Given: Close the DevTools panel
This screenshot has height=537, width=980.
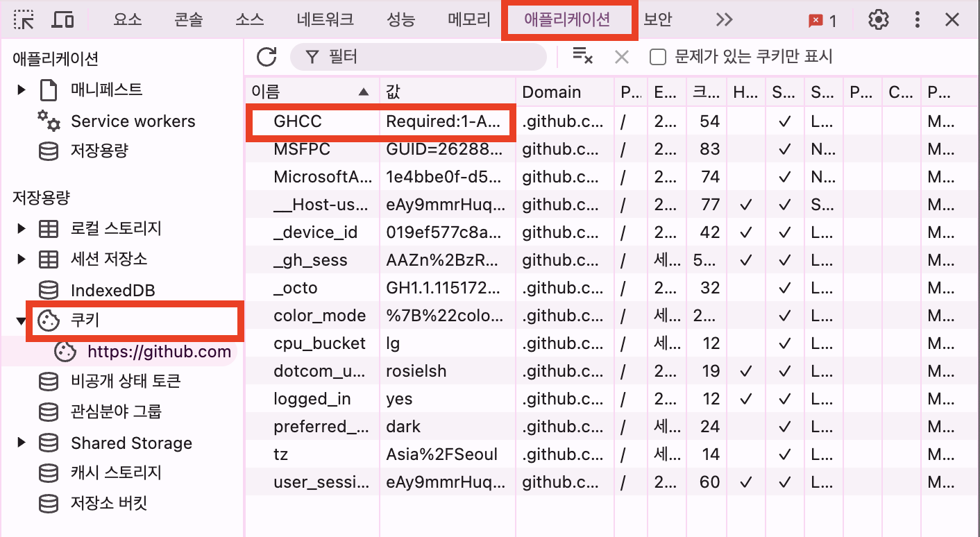Looking at the screenshot, I should pos(952,20).
